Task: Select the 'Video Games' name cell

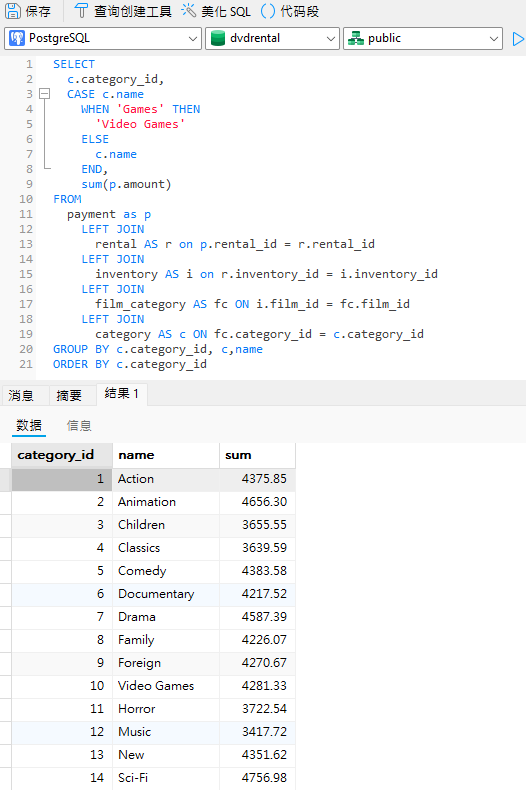Action: pos(166,686)
